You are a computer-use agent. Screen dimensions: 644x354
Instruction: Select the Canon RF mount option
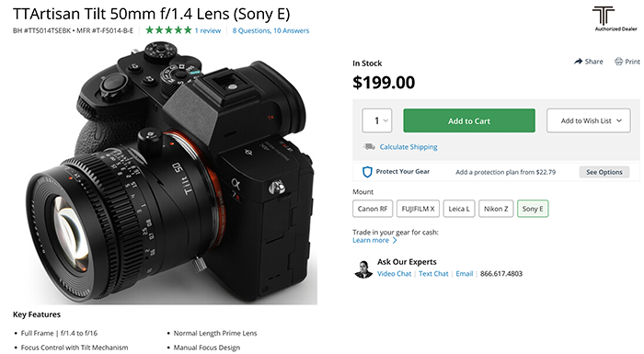(373, 209)
